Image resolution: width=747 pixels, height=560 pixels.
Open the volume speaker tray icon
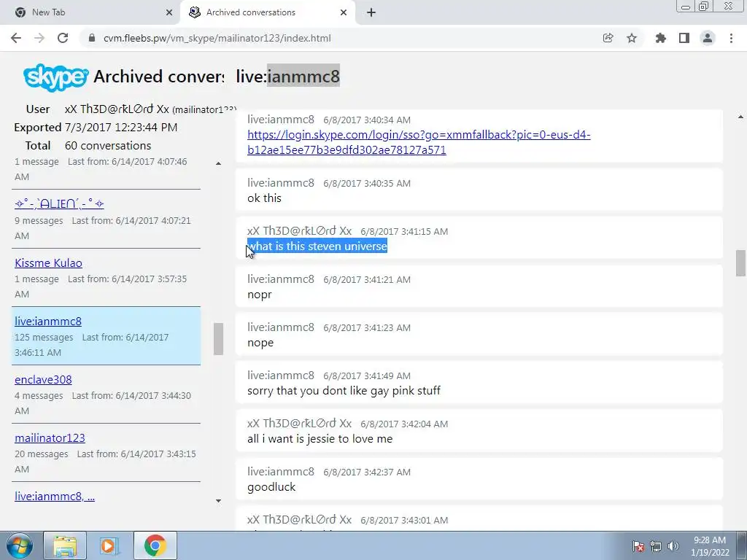pyautogui.click(x=673, y=546)
